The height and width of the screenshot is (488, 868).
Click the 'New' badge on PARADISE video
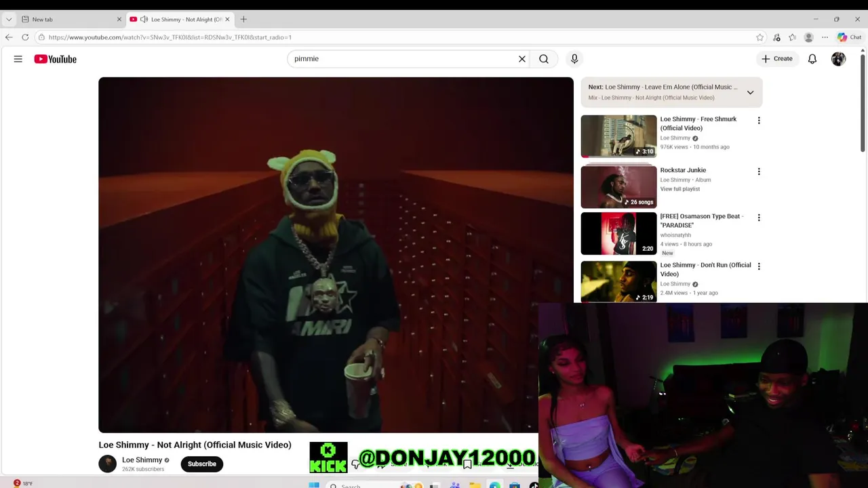click(667, 253)
